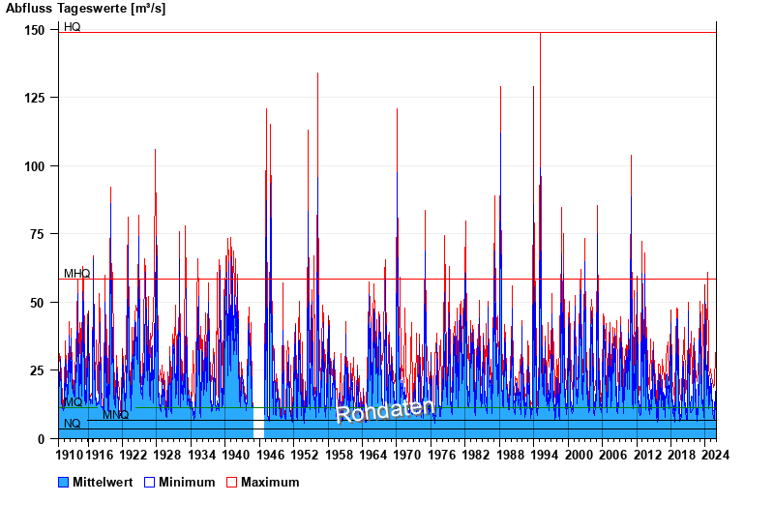This screenshot has height=532, width=774.
Task: Click the MNQ line label
Action: coord(115,415)
